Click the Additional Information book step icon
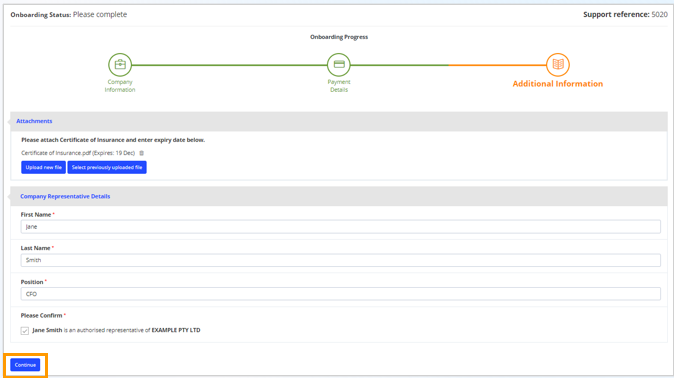Screen dimensions: 674x378 click(x=558, y=65)
